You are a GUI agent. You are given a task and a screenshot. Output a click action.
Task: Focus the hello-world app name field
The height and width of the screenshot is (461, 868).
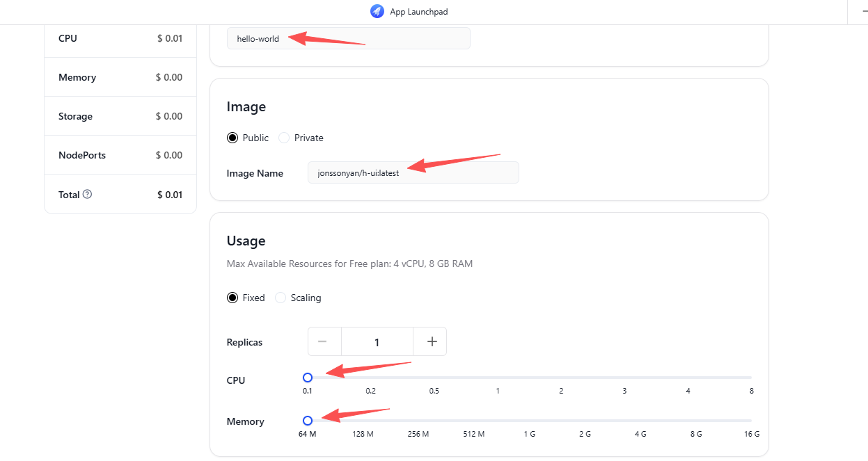click(x=348, y=39)
